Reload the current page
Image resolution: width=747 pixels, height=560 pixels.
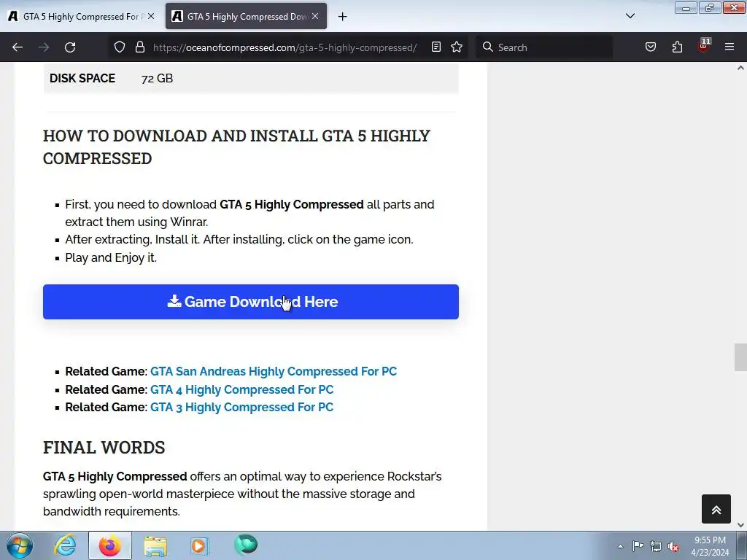(x=70, y=47)
